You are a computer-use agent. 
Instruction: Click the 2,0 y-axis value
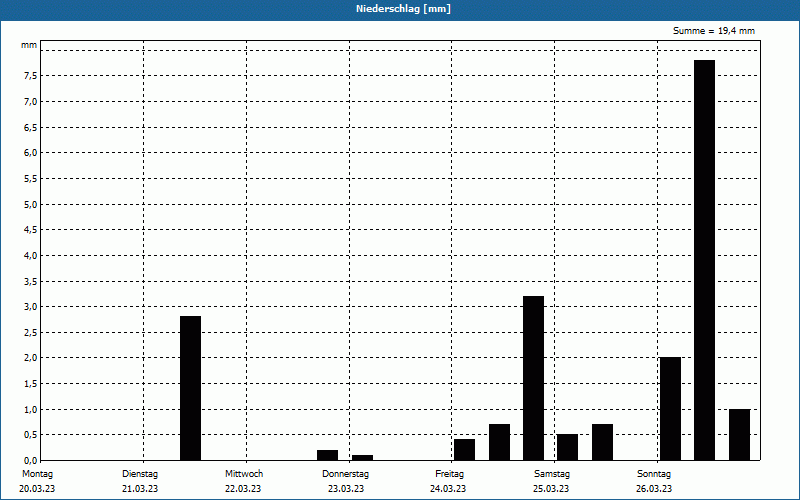tap(31, 358)
